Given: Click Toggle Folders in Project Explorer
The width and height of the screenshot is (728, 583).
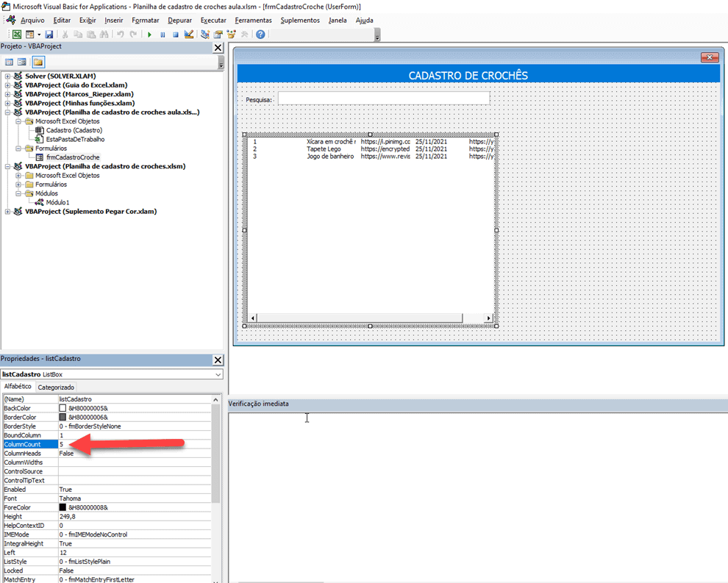Looking at the screenshot, I should pyautogui.click(x=38, y=61).
